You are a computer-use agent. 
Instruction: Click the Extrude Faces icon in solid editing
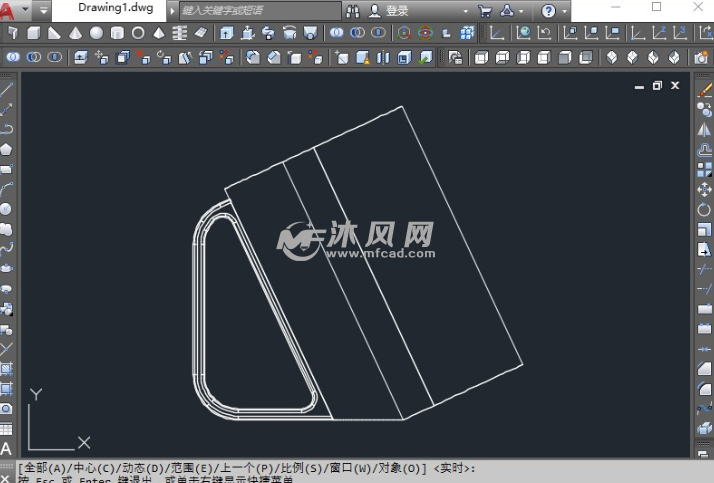(81, 57)
